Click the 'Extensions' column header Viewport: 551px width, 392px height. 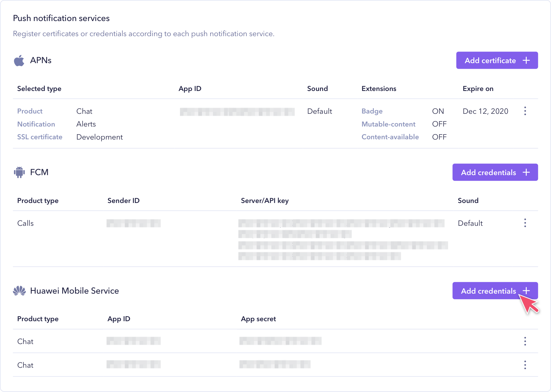tap(379, 89)
